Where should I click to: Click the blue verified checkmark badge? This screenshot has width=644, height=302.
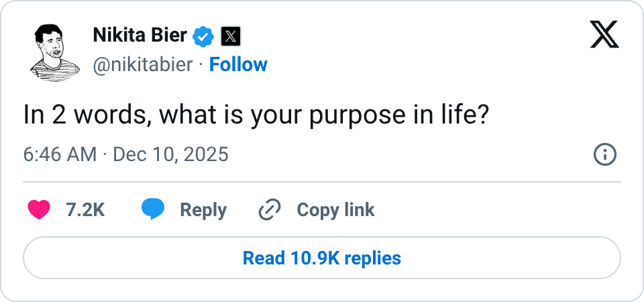point(204,36)
